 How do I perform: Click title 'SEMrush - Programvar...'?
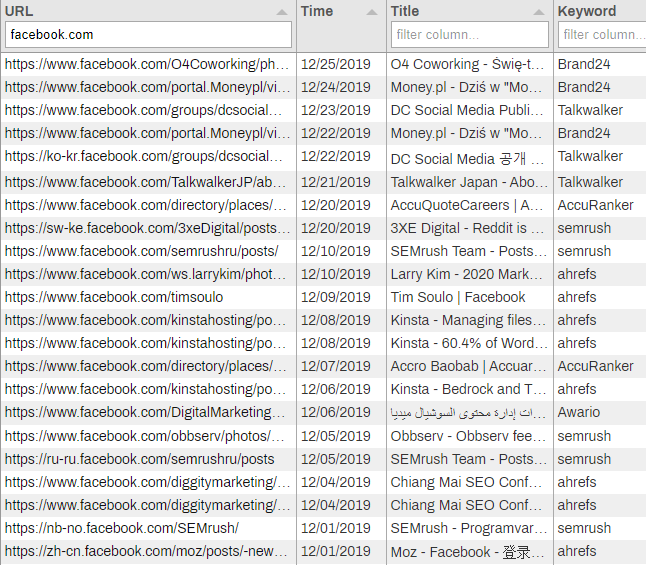click(x=468, y=528)
